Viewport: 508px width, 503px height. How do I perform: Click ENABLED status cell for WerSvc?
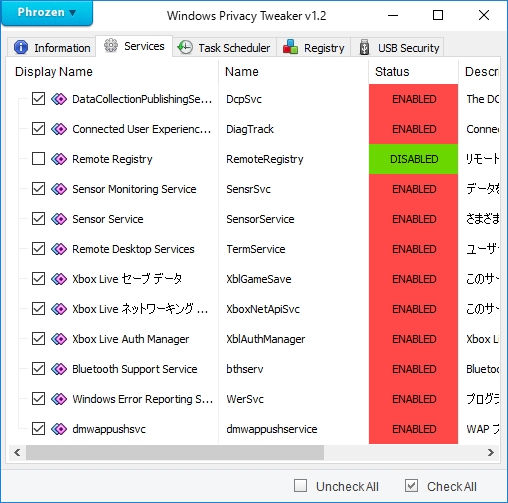pos(413,399)
